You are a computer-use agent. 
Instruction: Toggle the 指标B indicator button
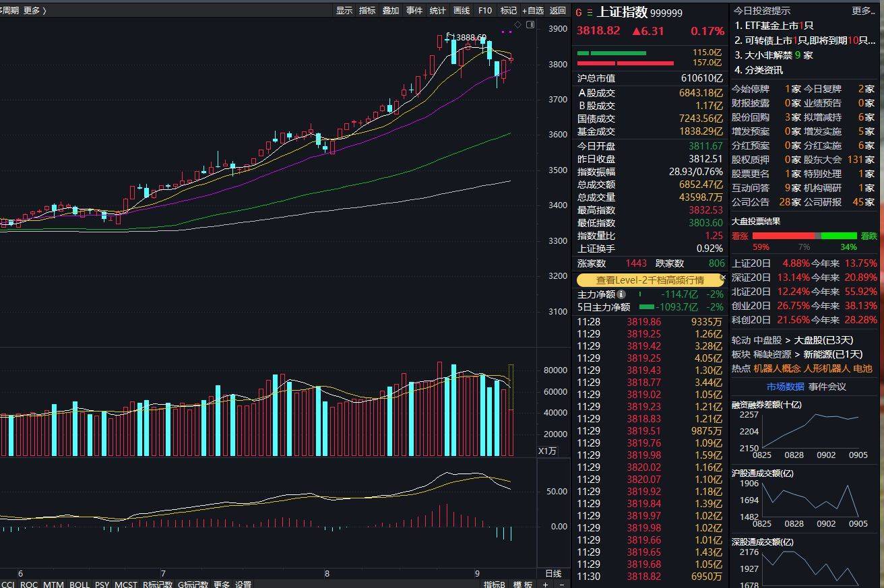pos(494,585)
